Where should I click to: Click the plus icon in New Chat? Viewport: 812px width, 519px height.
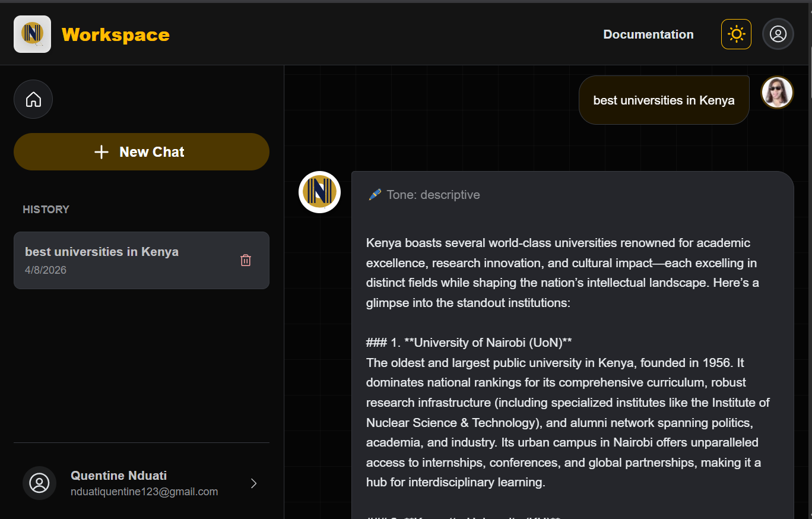coord(101,152)
